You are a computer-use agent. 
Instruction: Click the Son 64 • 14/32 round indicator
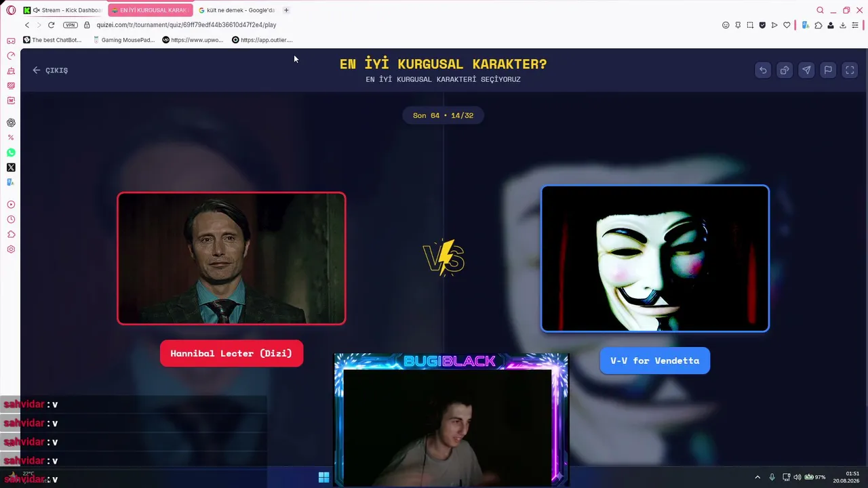[443, 115]
